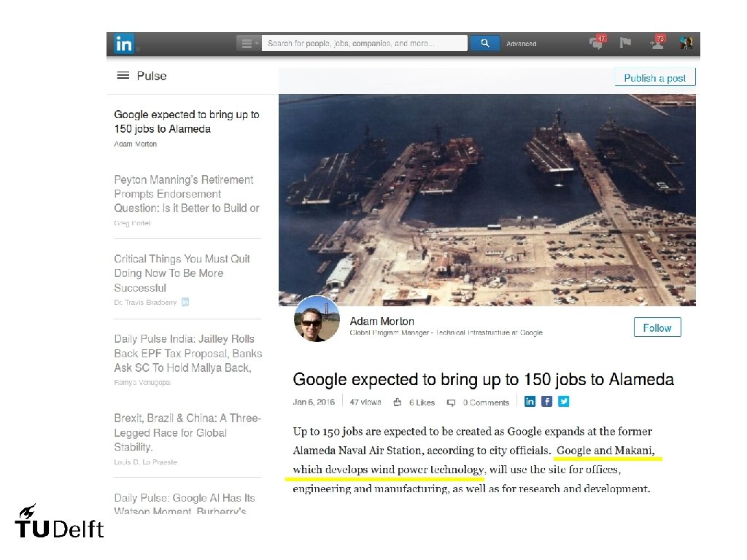Click the thumbs-up like icon
The width and height of the screenshot is (747, 560).
tap(398, 402)
